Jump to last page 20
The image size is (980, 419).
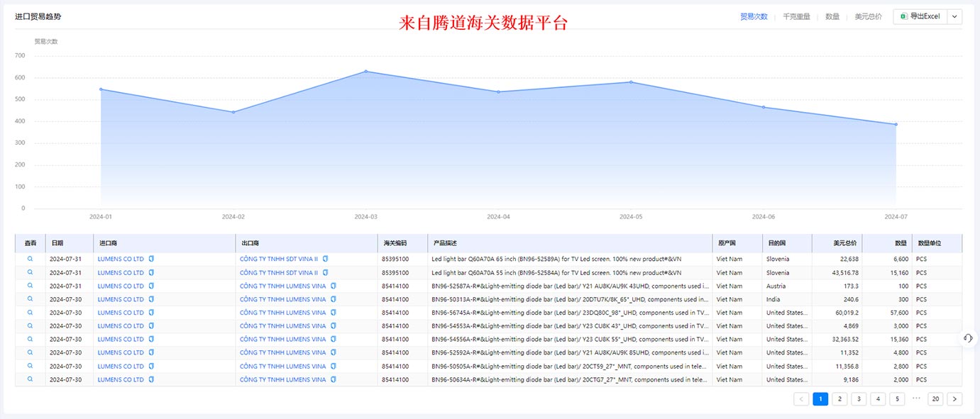(935, 399)
